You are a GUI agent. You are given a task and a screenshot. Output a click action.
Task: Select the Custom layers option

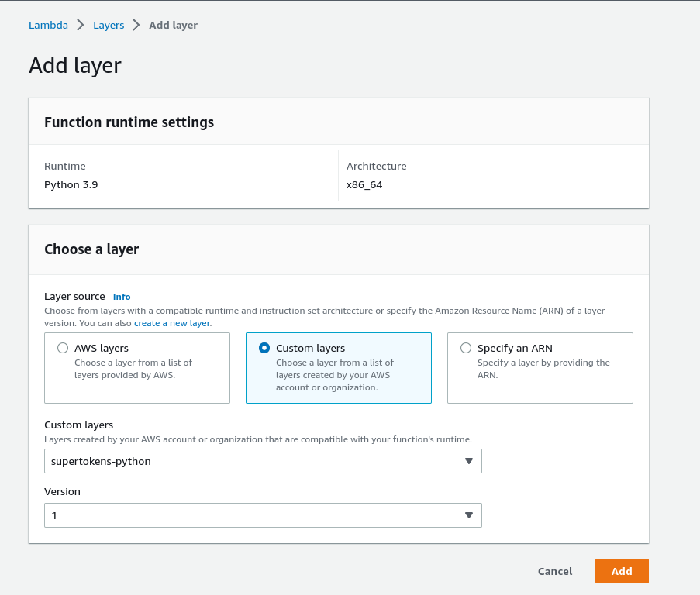pyautogui.click(x=264, y=347)
